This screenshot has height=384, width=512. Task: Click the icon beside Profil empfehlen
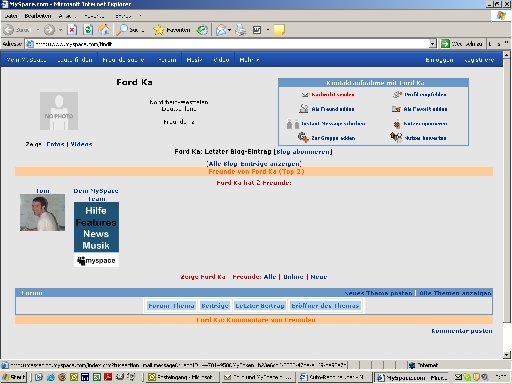(397, 95)
